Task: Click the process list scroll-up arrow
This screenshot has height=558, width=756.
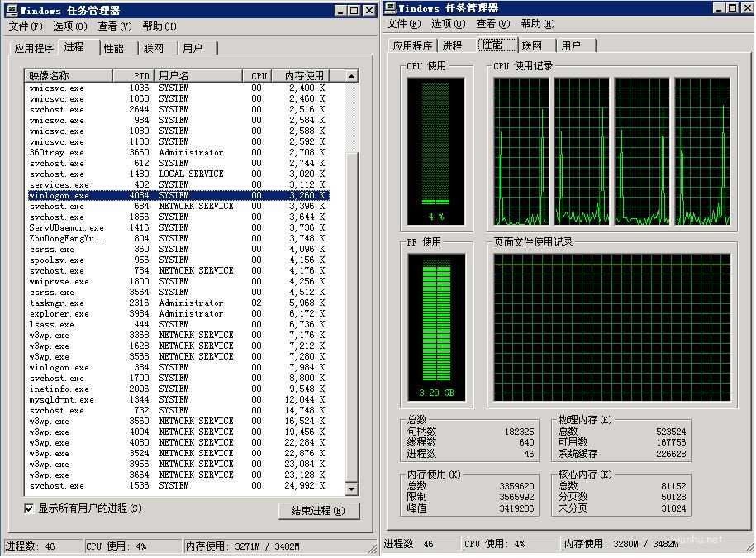Action: (351, 76)
